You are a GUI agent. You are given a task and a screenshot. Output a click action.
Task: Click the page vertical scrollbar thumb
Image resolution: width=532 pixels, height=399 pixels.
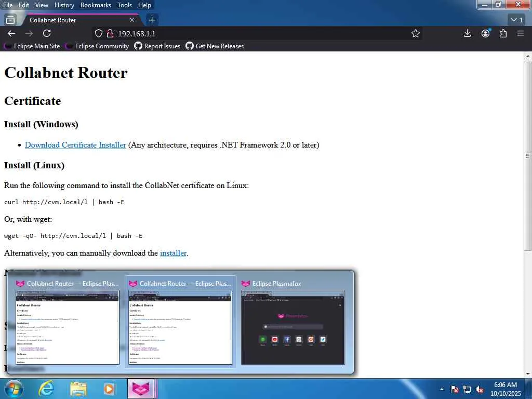(x=528, y=156)
